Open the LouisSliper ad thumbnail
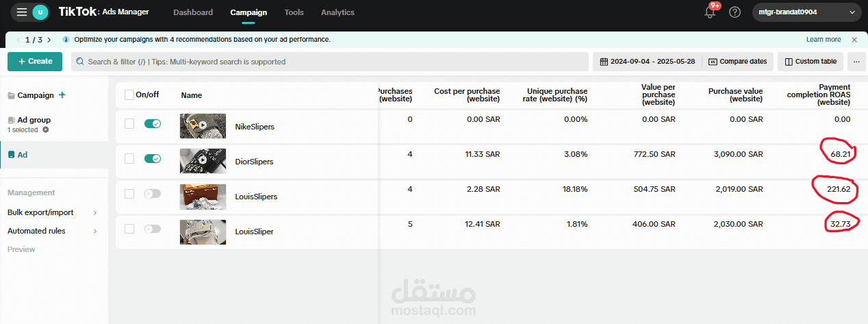The width and height of the screenshot is (868, 324). click(x=203, y=232)
